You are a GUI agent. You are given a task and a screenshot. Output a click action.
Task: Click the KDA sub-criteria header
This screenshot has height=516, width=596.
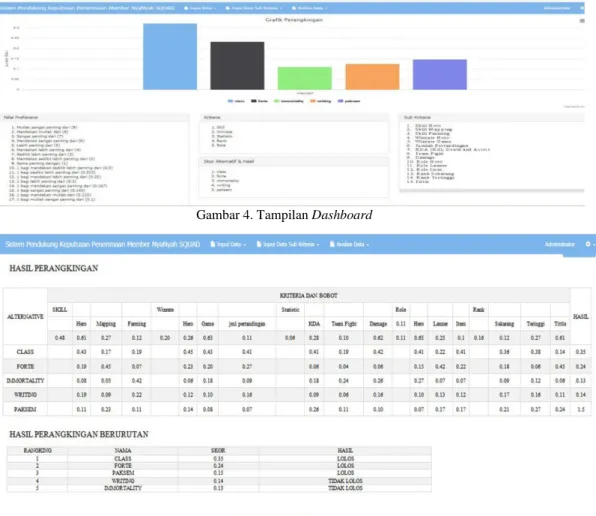[314, 324]
